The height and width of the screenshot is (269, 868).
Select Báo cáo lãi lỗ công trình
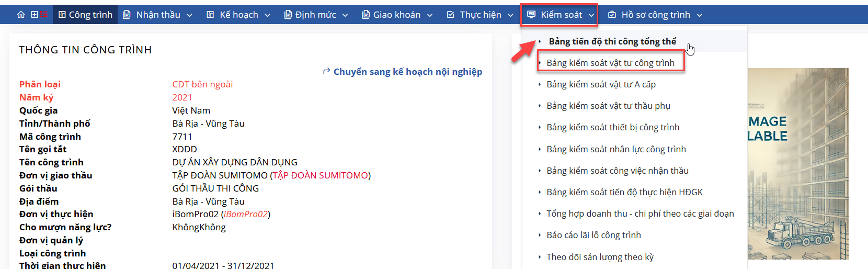[x=593, y=235]
